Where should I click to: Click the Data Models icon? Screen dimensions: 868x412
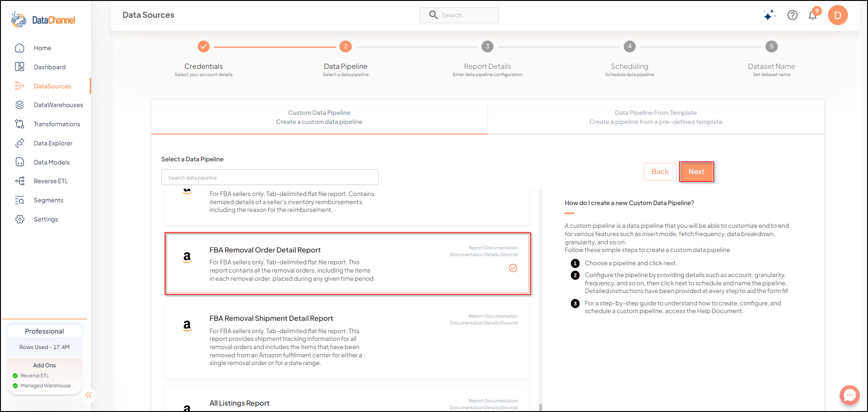20,162
